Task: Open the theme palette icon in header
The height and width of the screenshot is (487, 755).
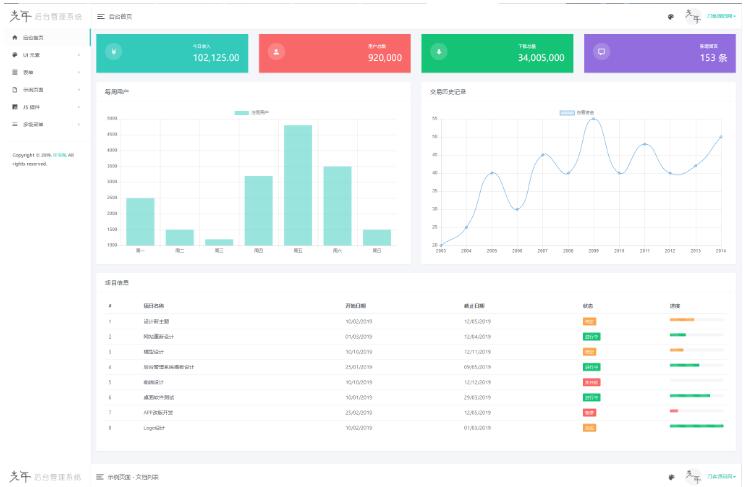Action: coord(670,17)
